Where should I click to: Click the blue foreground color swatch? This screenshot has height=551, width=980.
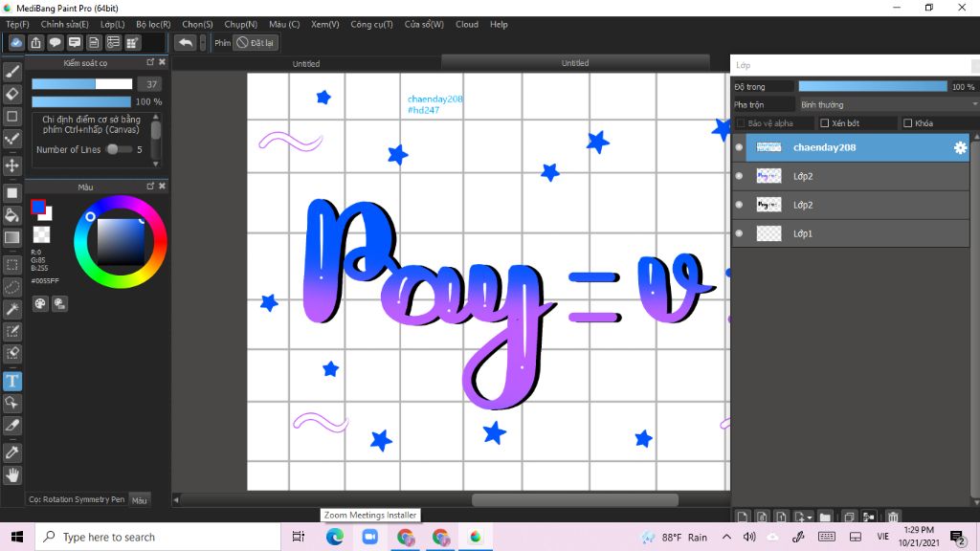pyautogui.click(x=38, y=208)
